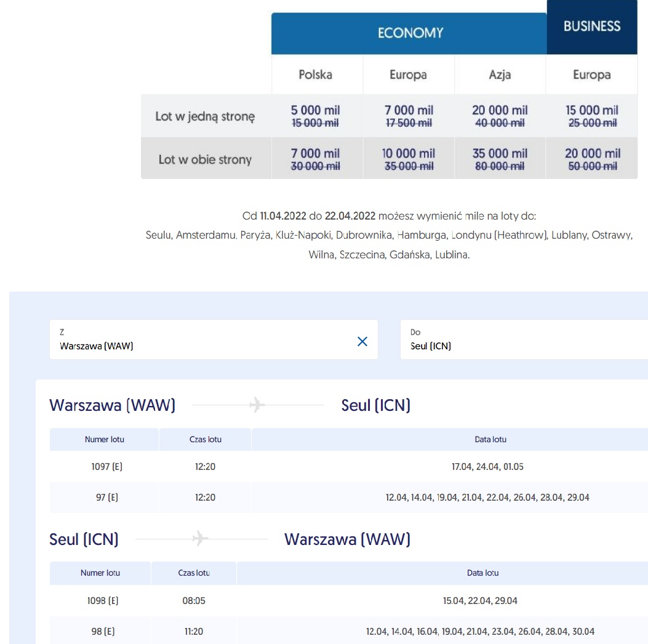Click the 15 000 mil Business Europa price
Screen dimensions: 648x644
[x=592, y=110]
